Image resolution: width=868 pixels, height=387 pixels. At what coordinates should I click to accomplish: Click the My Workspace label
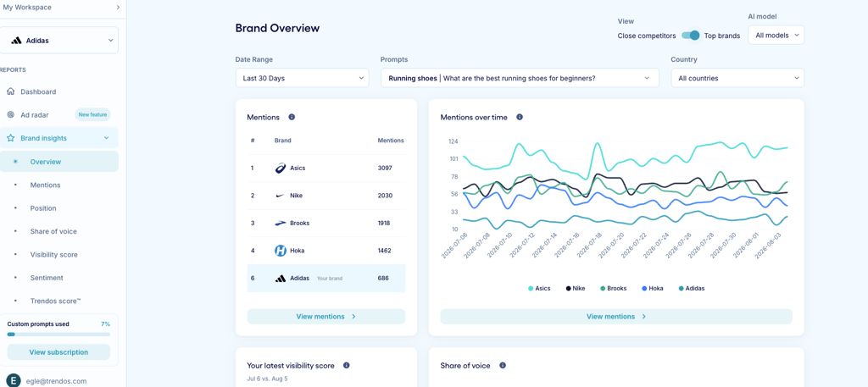pyautogui.click(x=27, y=7)
